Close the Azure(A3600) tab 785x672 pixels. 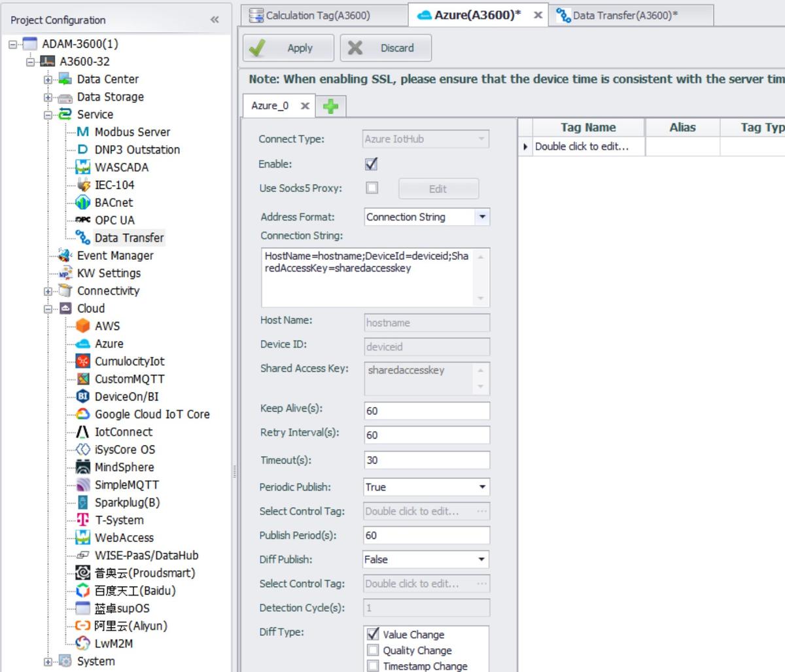pos(538,15)
